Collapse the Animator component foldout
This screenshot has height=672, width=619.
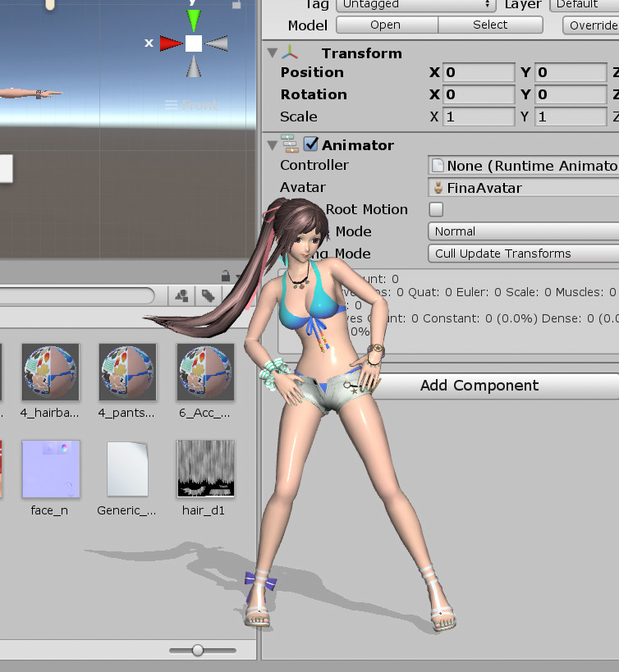pos(273,145)
